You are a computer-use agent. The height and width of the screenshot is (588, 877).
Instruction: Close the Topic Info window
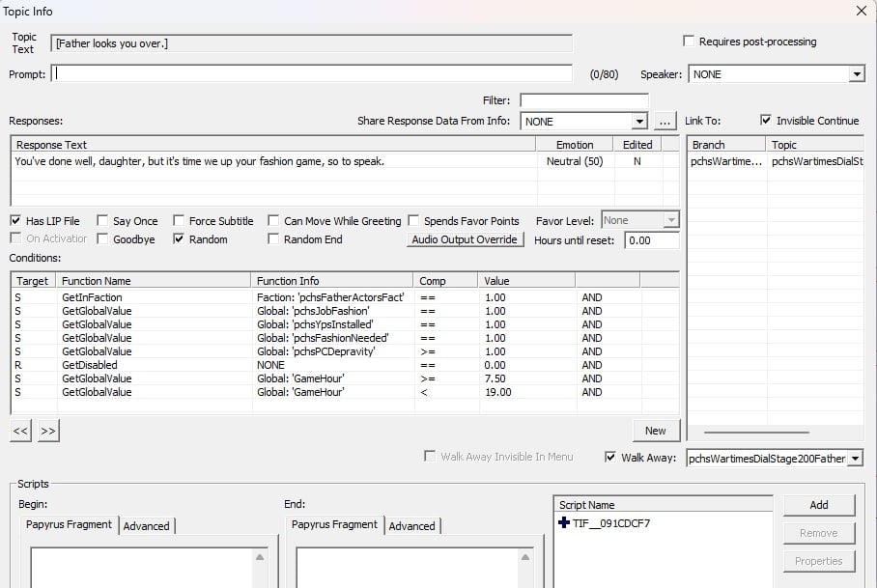point(862,11)
